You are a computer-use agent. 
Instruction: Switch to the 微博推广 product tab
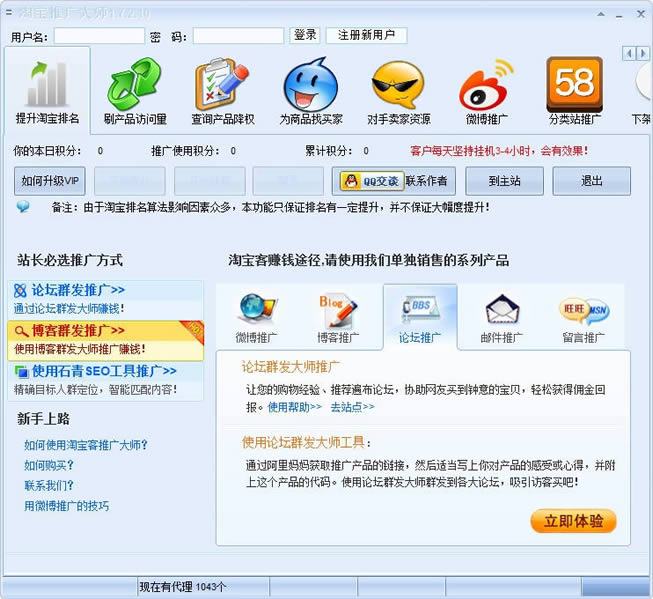pyautogui.click(x=257, y=313)
